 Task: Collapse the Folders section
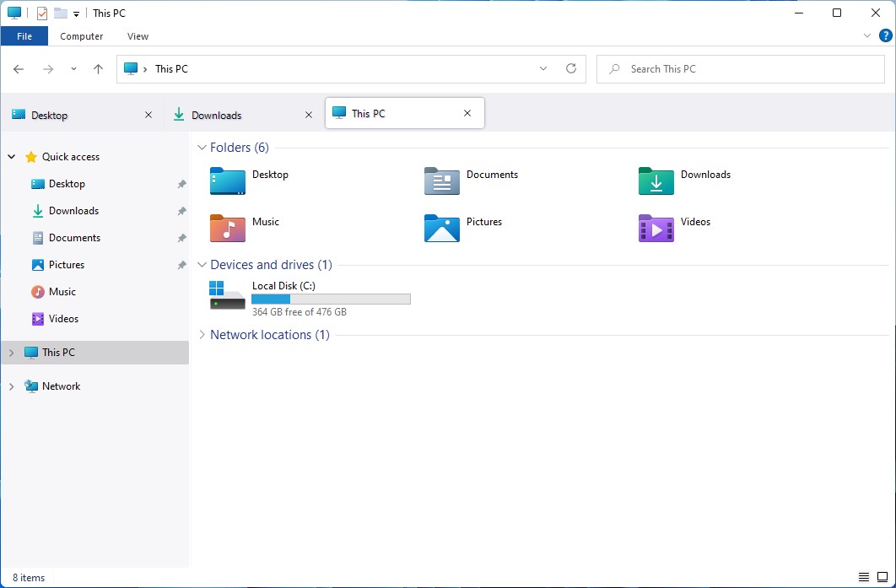(202, 147)
